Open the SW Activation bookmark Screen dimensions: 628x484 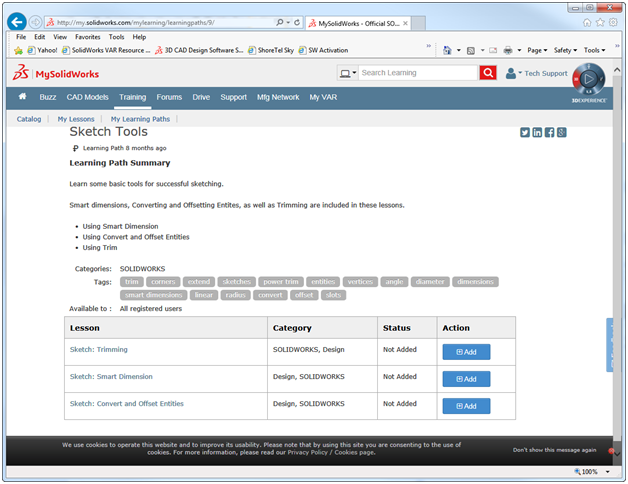click(324, 50)
